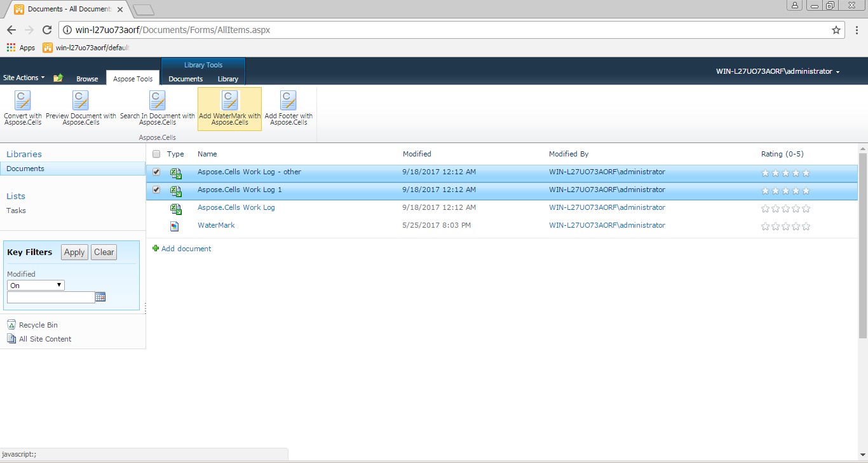Click site information icon in address bar

point(67,30)
